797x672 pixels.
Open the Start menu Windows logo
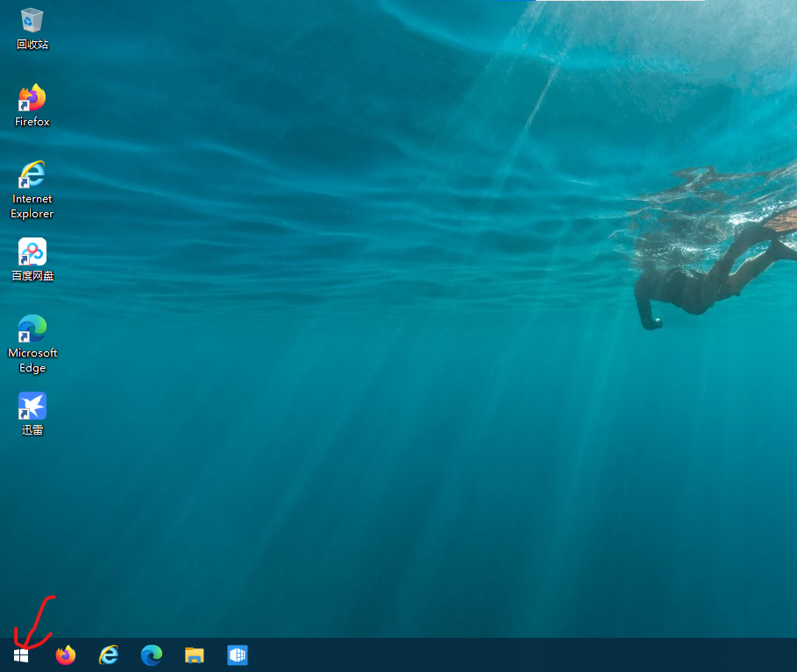tap(22, 655)
